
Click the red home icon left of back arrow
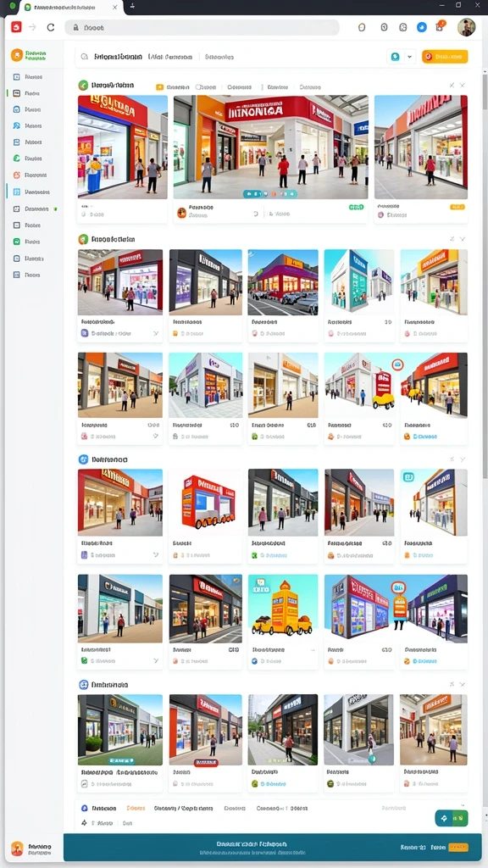pos(16,27)
